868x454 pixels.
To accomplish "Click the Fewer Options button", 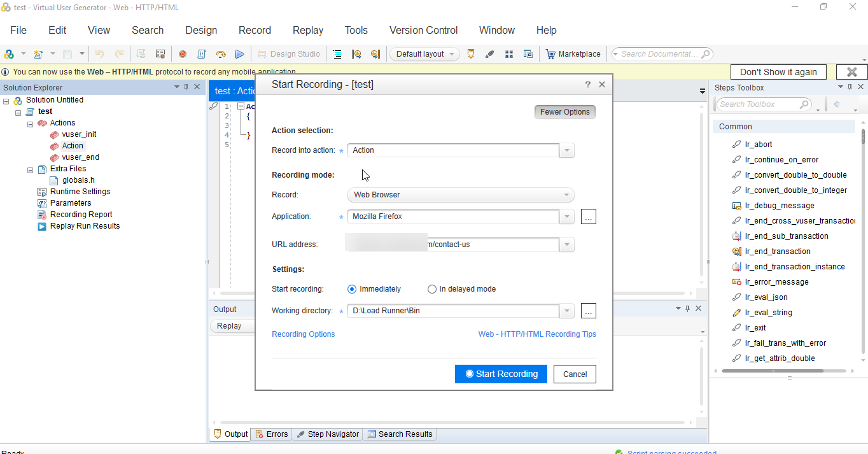I will pyautogui.click(x=564, y=111).
